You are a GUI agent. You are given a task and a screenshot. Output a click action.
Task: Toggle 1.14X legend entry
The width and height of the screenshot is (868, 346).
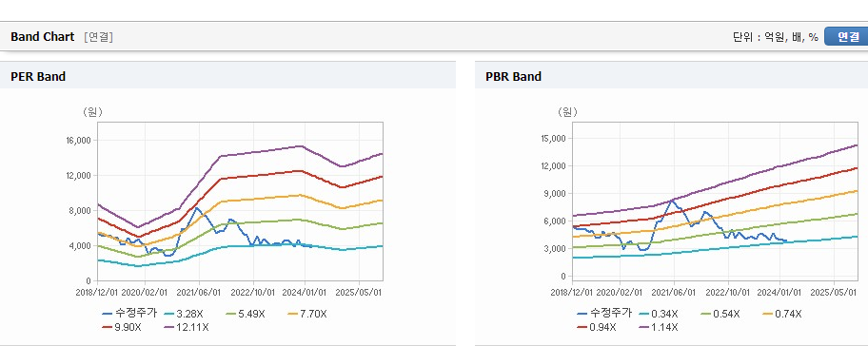point(658,327)
